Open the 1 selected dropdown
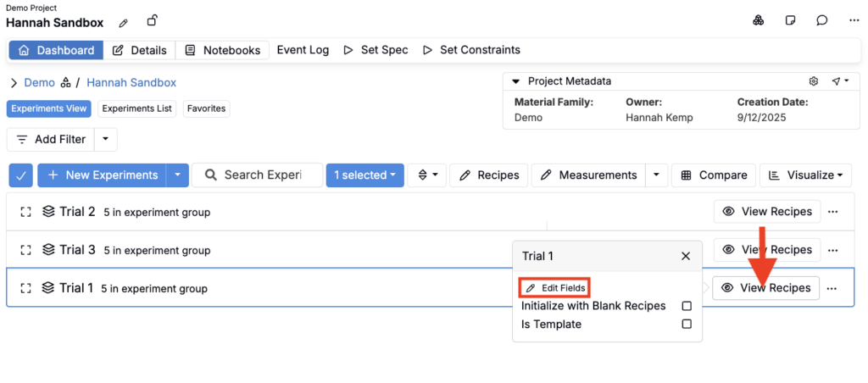Screen dimensions: 868x383 click(x=364, y=175)
